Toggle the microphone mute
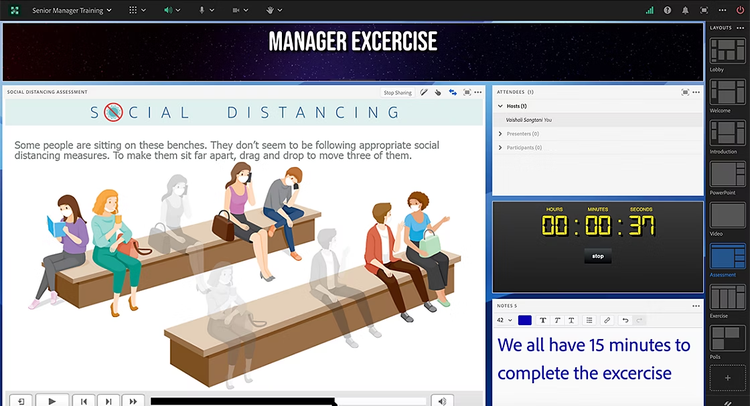750x406 pixels. [x=202, y=10]
